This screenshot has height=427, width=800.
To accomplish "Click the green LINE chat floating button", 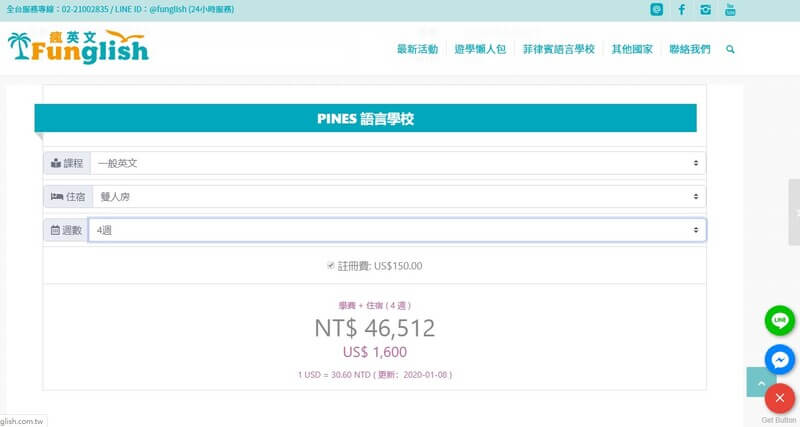I will click(x=779, y=320).
